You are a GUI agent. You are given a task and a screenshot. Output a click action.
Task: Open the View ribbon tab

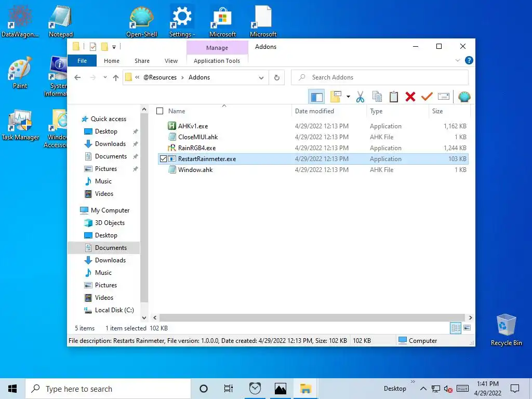171,61
